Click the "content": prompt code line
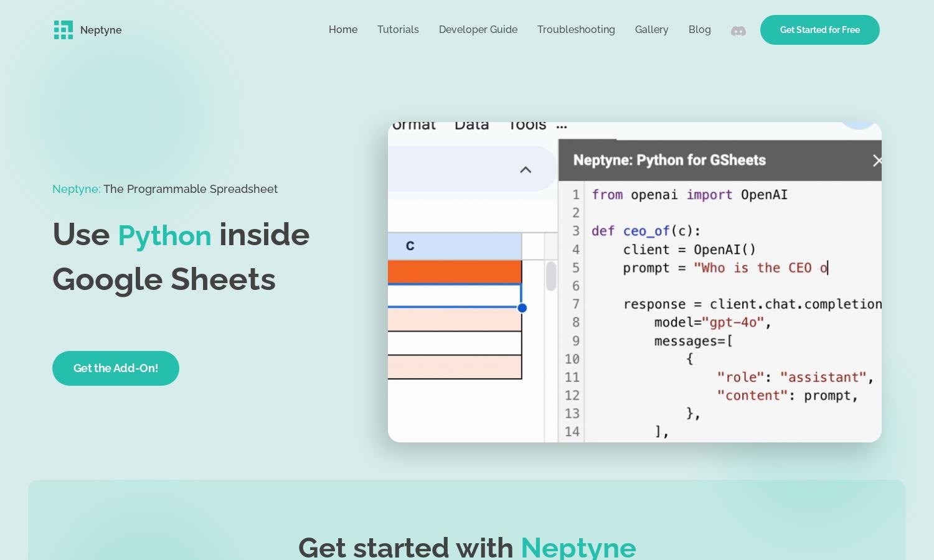Screen dimensions: 934x560 click(787, 395)
